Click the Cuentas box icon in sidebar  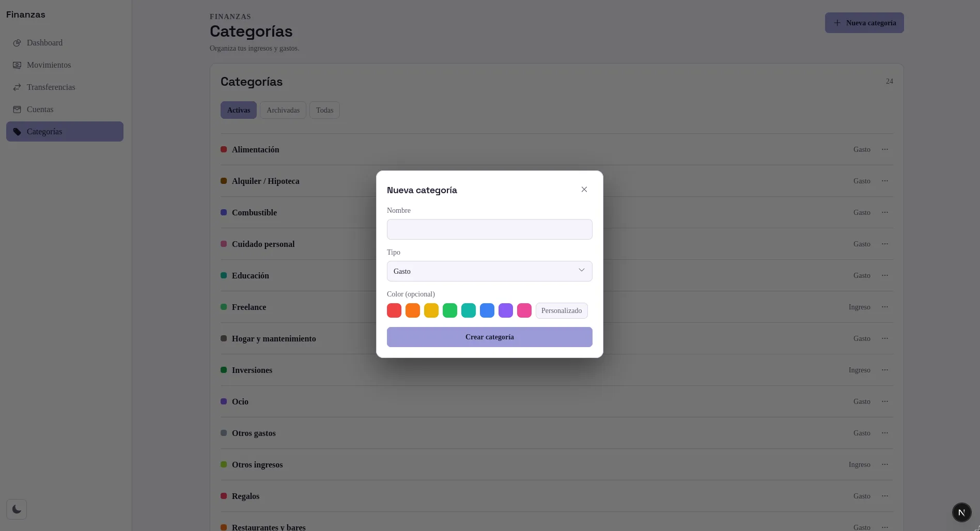pyautogui.click(x=17, y=110)
